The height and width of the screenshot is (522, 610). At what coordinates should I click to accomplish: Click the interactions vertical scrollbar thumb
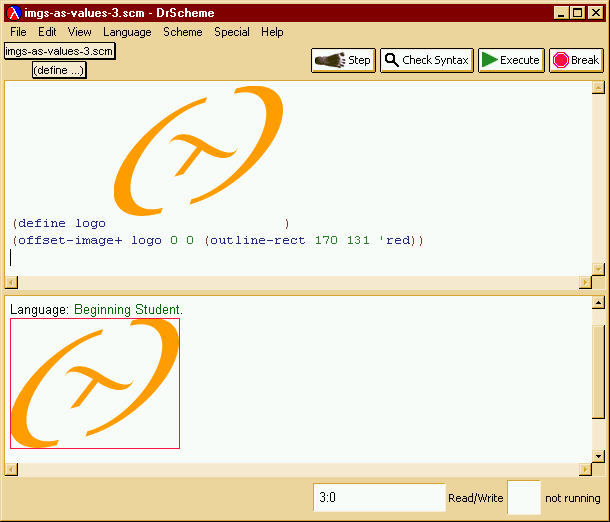click(598, 372)
